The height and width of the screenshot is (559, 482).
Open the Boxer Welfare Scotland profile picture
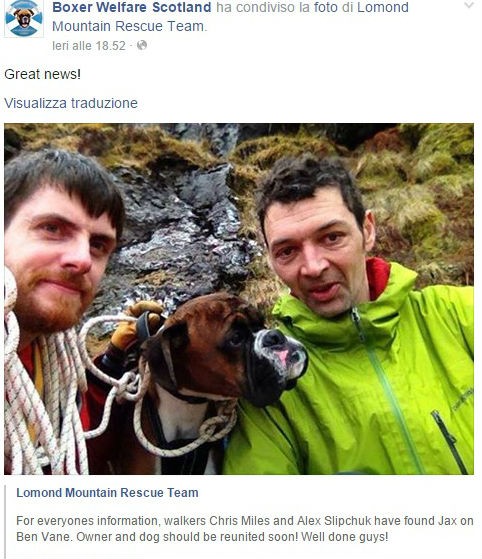pos(24,19)
